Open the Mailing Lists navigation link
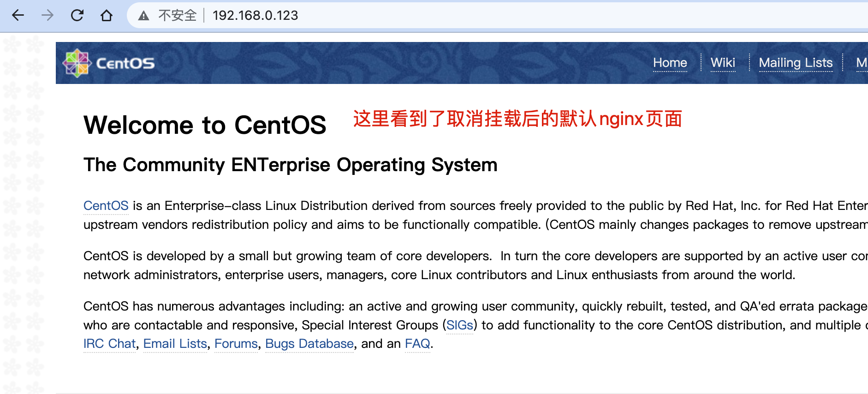The image size is (868, 394). click(x=796, y=63)
